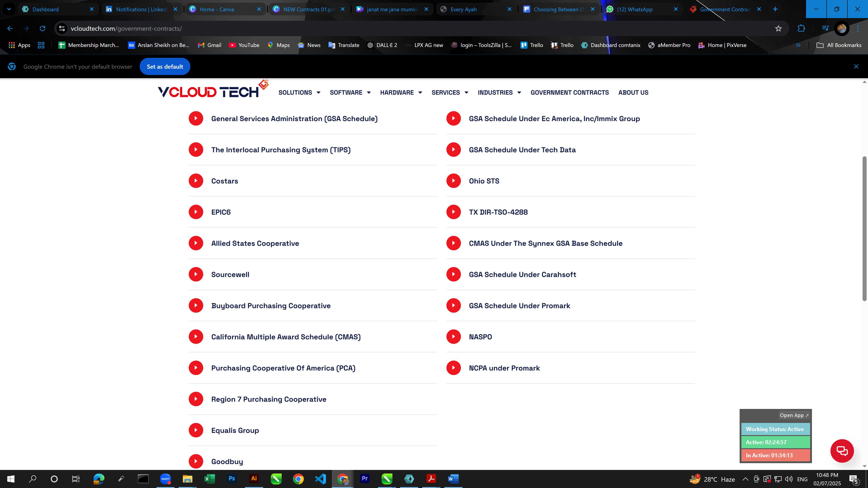The width and height of the screenshot is (868, 488).
Task: Reload the page with the refresh icon
Action: tap(42, 29)
